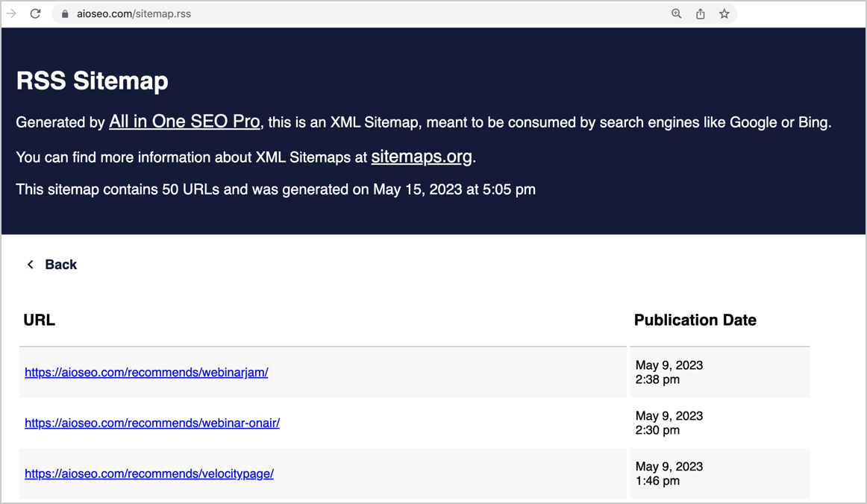The height and width of the screenshot is (504, 867).
Task: Visit the sitemaps.org link
Action: [x=422, y=157]
